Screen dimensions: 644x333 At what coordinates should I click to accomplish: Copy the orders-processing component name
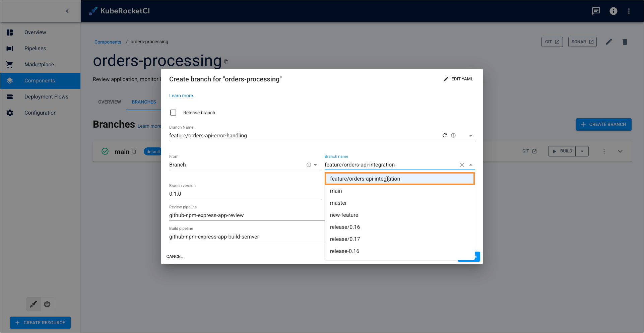pos(226,62)
